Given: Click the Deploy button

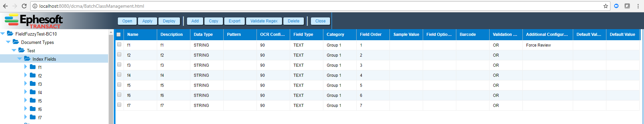Looking at the screenshot, I should [x=169, y=21].
